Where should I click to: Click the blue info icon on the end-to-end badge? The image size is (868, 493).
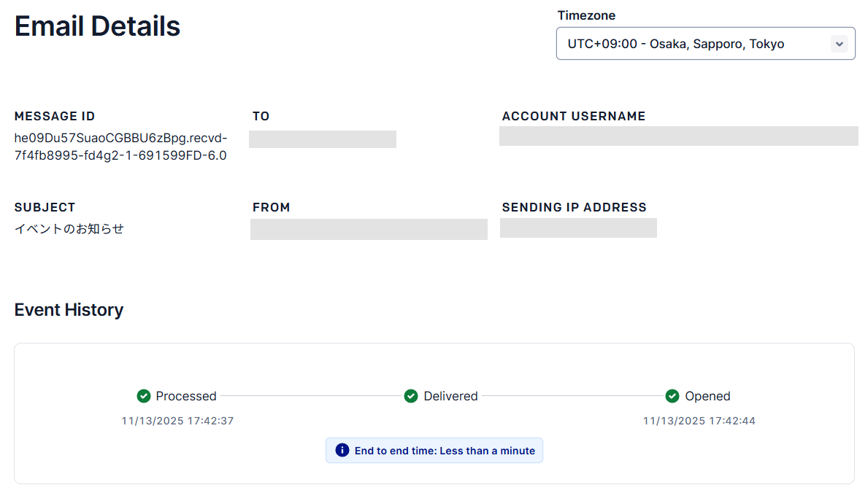341,450
